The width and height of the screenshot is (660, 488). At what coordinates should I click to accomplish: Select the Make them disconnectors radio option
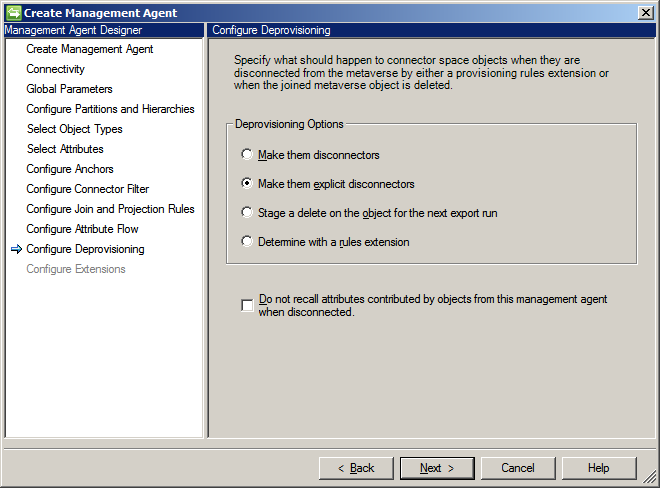[x=247, y=155]
